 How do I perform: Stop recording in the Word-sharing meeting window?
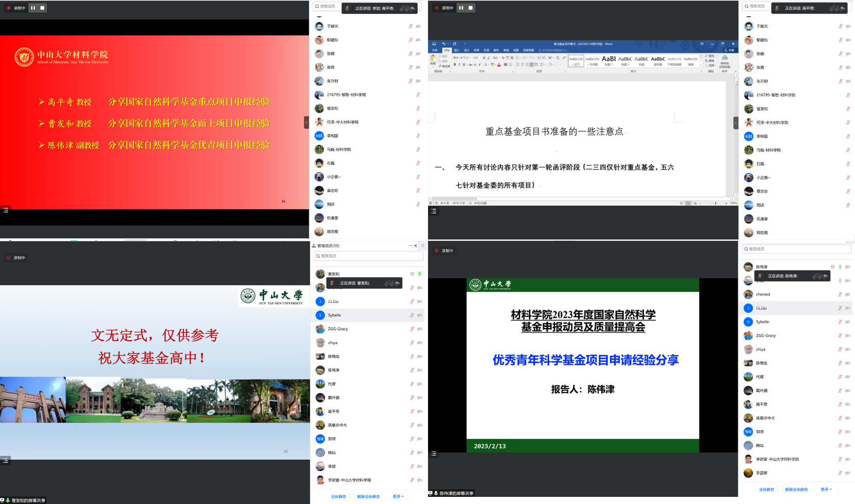(471, 8)
